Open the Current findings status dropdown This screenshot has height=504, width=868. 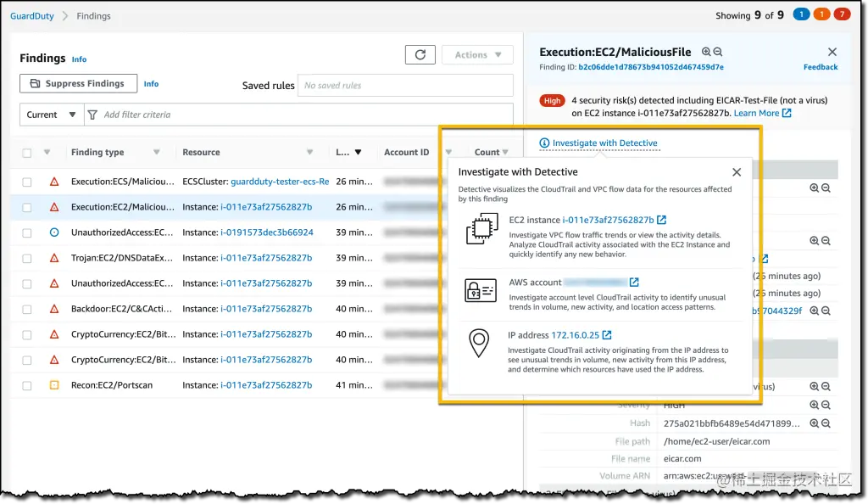pyautogui.click(x=52, y=115)
